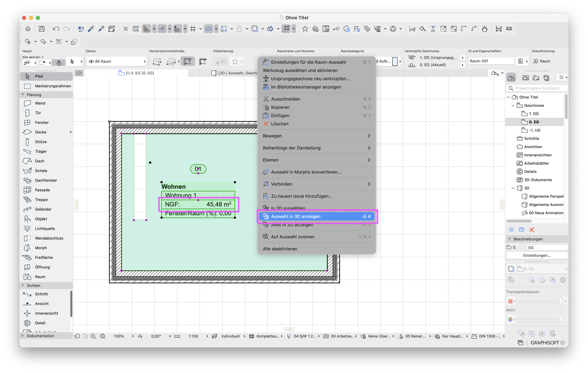Screen dimensions: 588x373
Task: Choose Kopieren in context menu
Action: tap(317, 107)
